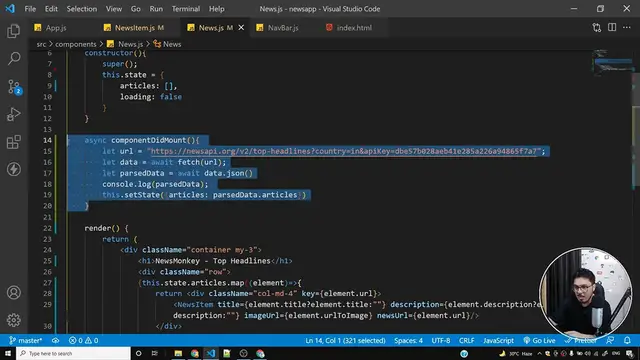Open the View menu

coord(114,9)
